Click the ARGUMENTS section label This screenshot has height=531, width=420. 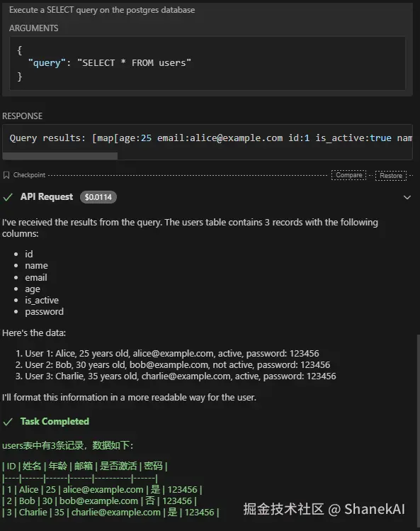point(33,28)
